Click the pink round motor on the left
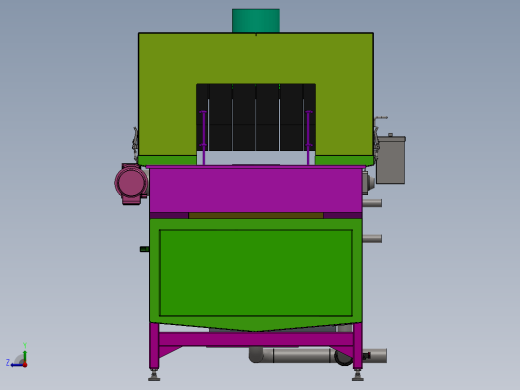Image resolution: width=520 pixels, height=390 pixels. [x=131, y=183]
